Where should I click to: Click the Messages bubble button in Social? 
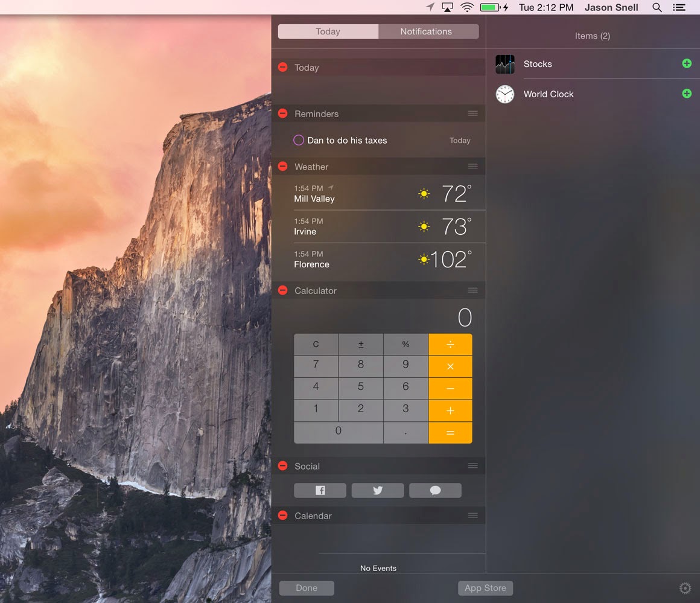pyautogui.click(x=435, y=490)
